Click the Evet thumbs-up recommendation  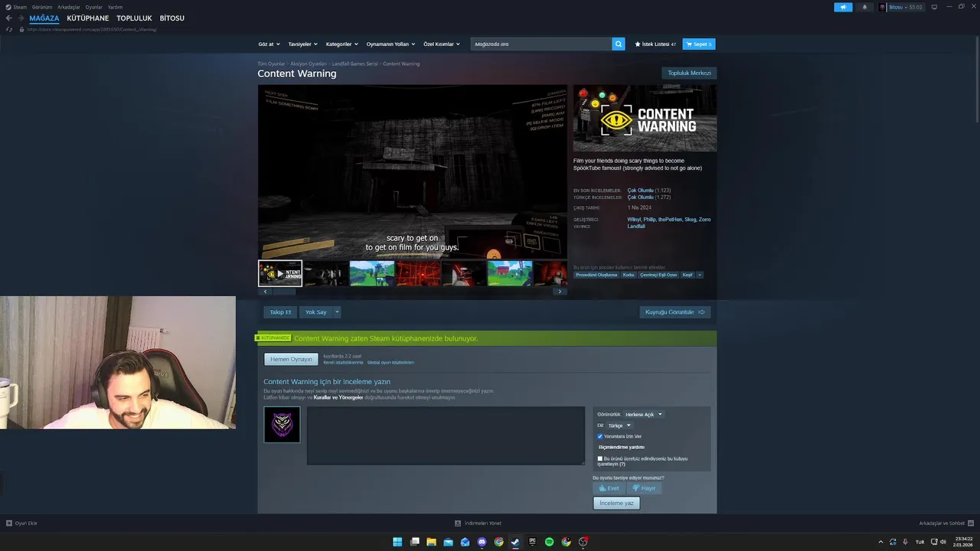[609, 488]
